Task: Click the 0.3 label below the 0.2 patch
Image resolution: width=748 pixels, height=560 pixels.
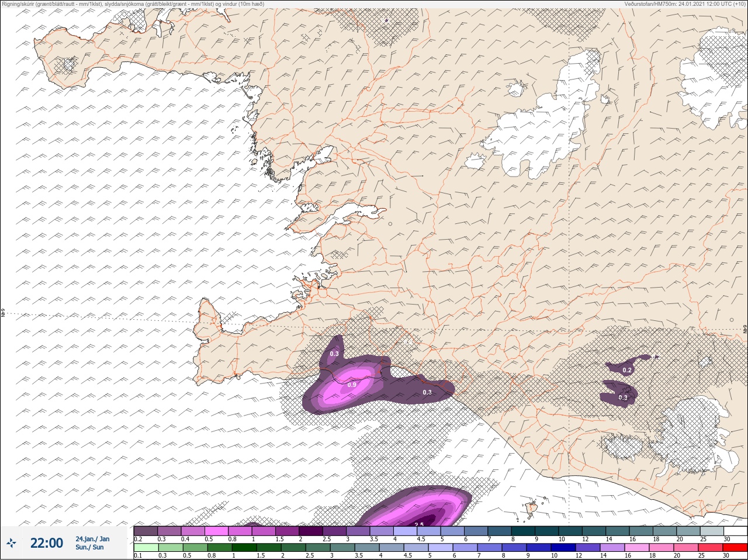Action: pyautogui.click(x=623, y=397)
